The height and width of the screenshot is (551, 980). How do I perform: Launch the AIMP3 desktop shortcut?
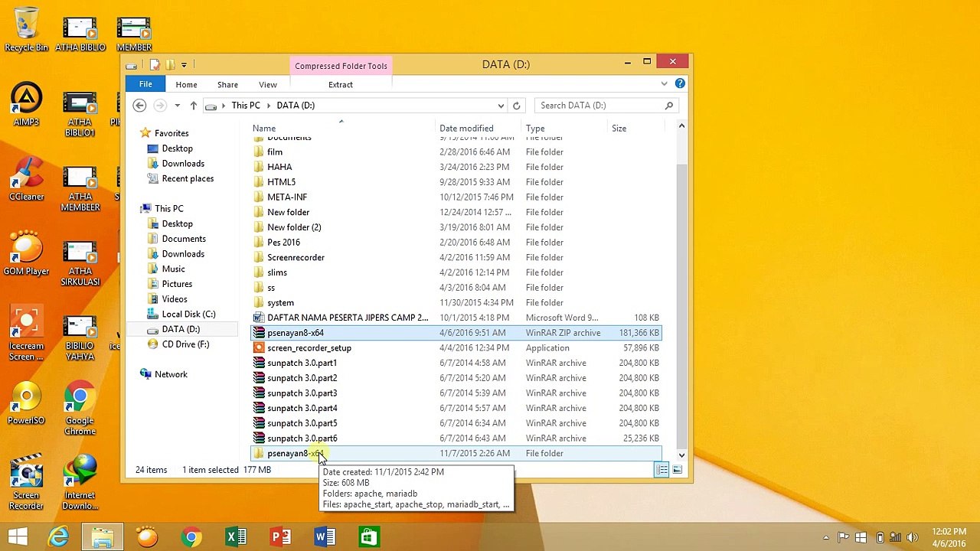click(x=26, y=104)
